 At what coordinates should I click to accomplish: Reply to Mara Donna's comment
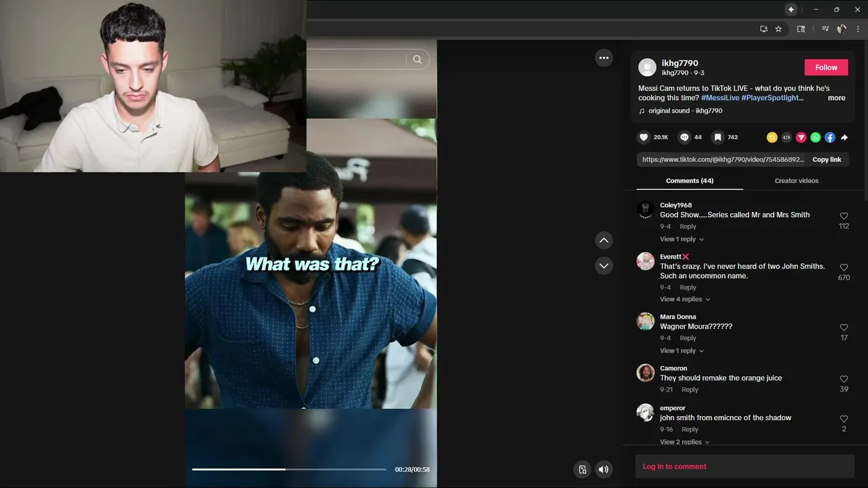[x=688, y=338]
